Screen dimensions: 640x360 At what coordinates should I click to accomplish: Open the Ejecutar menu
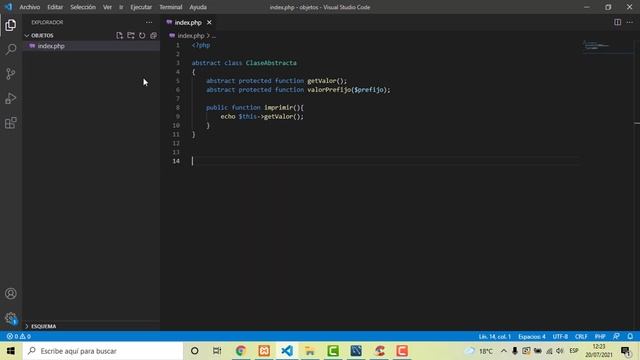(141, 7)
